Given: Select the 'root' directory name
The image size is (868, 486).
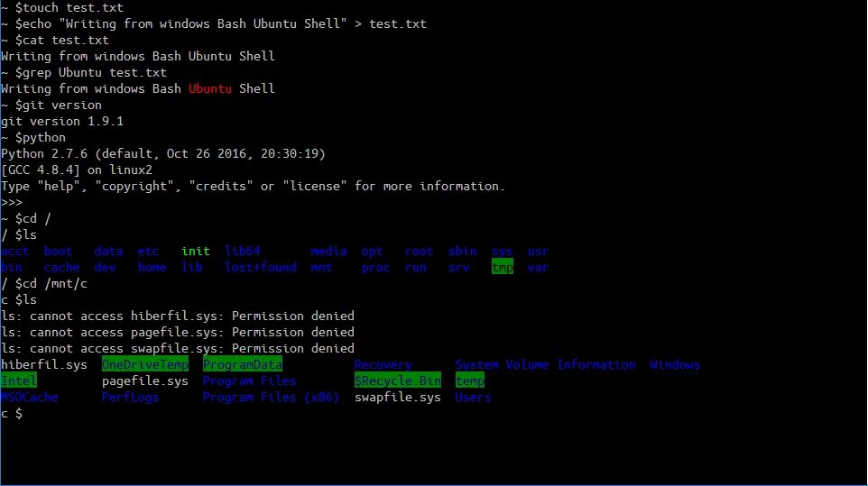Looking at the screenshot, I should pyautogui.click(x=419, y=251).
